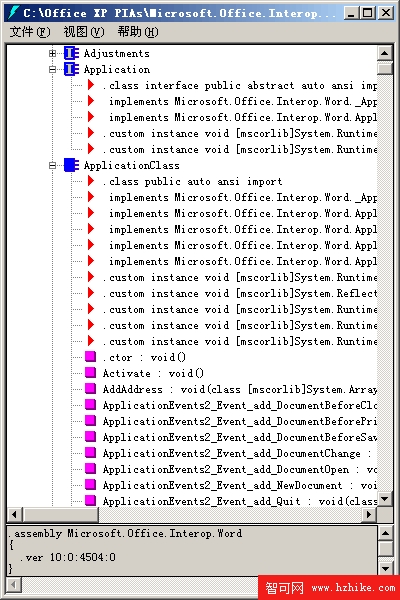Select the 'Adjustments' label
The width and height of the screenshot is (400, 600).
pyautogui.click(x=117, y=54)
